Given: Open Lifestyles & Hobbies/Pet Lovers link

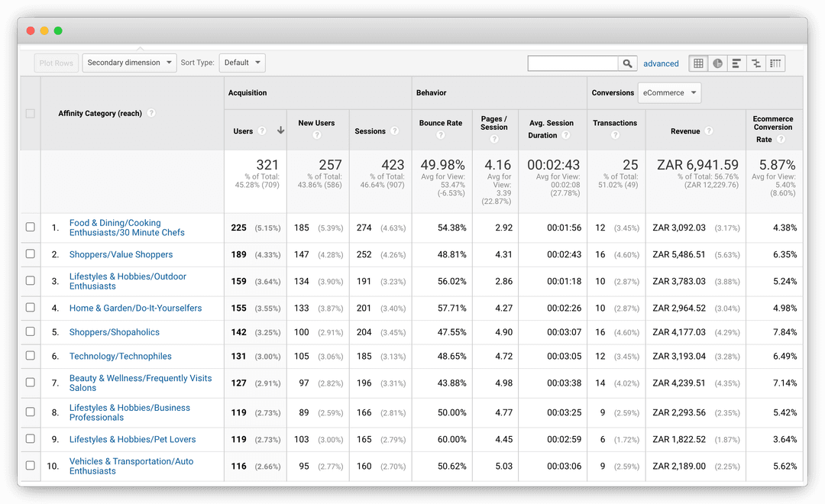Looking at the screenshot, I should (132, 440).
